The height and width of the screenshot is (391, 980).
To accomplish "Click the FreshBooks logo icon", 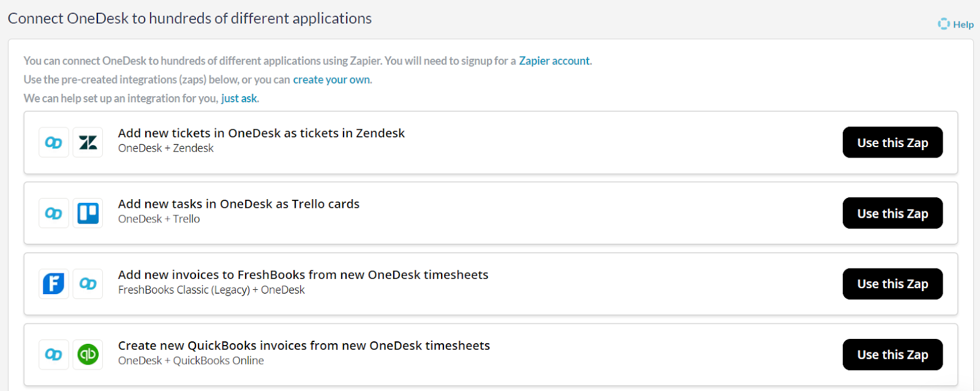I will pyautogui.click(x=54, y=284).
